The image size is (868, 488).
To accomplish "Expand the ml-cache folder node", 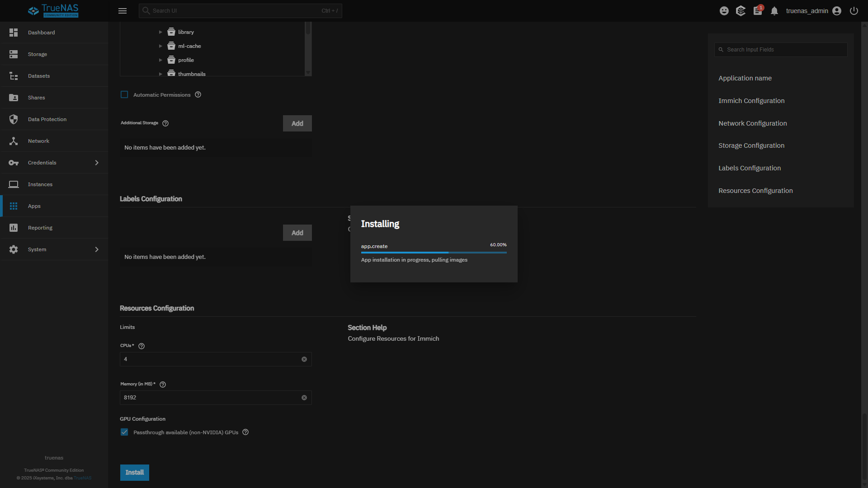I will (x=160, y=46).
